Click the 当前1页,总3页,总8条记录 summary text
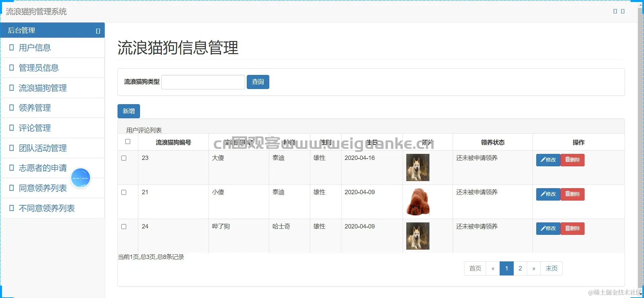This screenshot has height=298, width=644. coord(151,257)
